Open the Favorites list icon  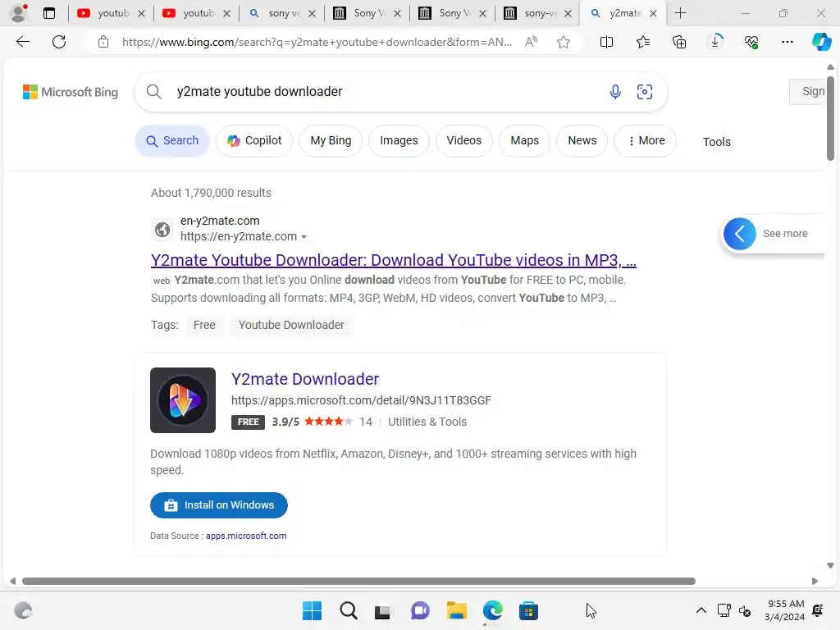pyautogui.click(x=643, y=42)
